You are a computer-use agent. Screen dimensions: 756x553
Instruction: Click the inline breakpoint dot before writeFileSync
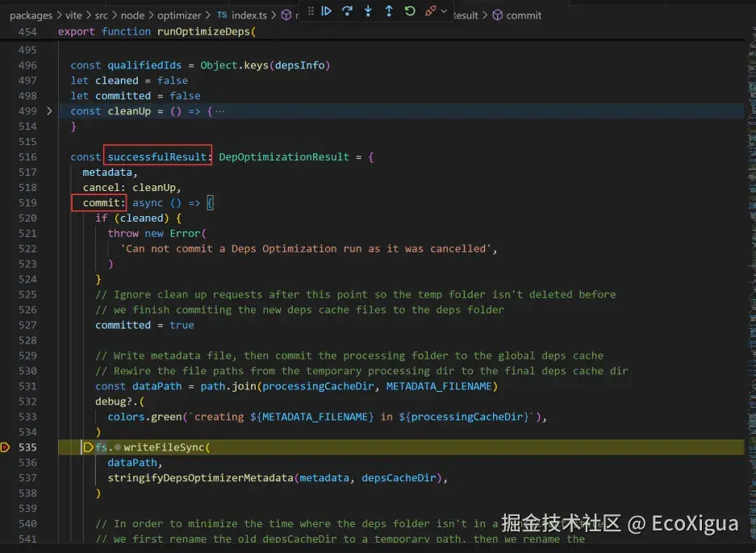coord(118,447)
